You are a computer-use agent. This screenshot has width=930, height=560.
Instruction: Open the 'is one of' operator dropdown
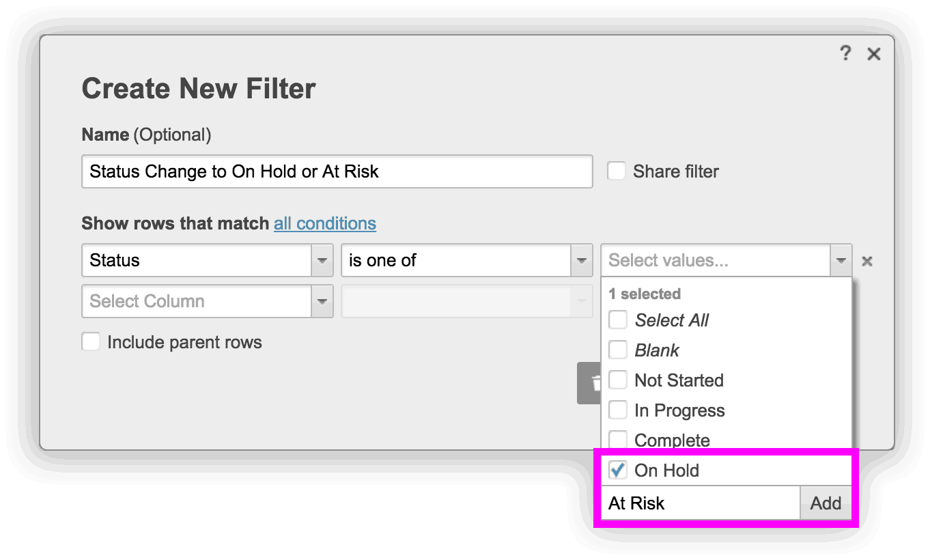click(581, 260)
